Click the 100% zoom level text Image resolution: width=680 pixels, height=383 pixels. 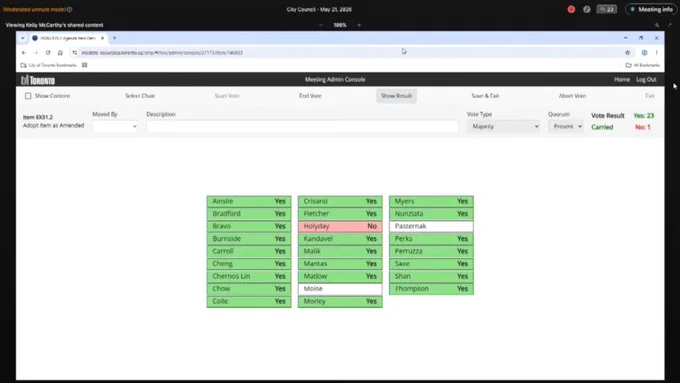(340, 25)
